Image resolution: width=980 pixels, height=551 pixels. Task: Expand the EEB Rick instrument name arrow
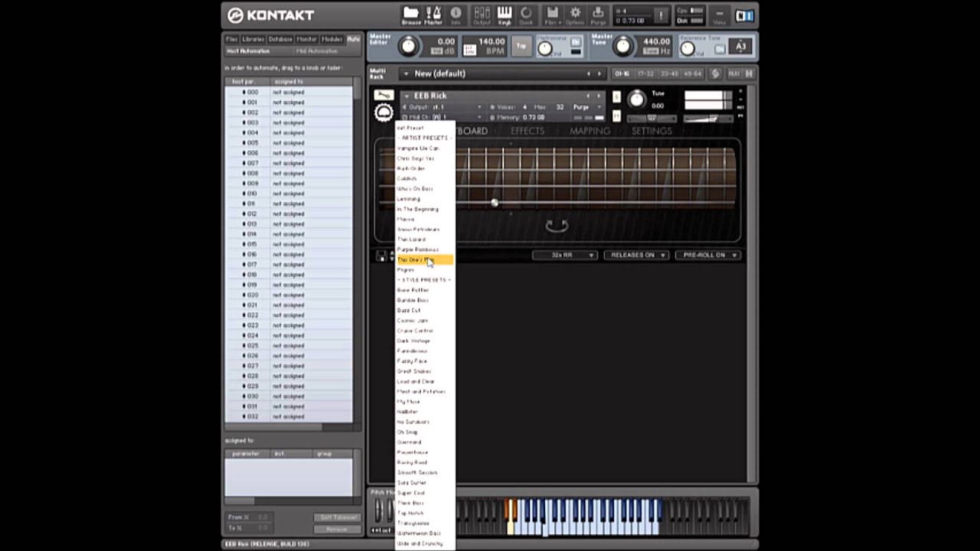[x=405, y=96]
